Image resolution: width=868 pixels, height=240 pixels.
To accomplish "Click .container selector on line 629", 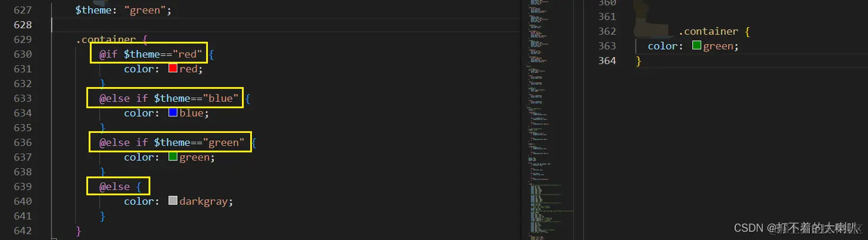I will click(x=106, y=39).
